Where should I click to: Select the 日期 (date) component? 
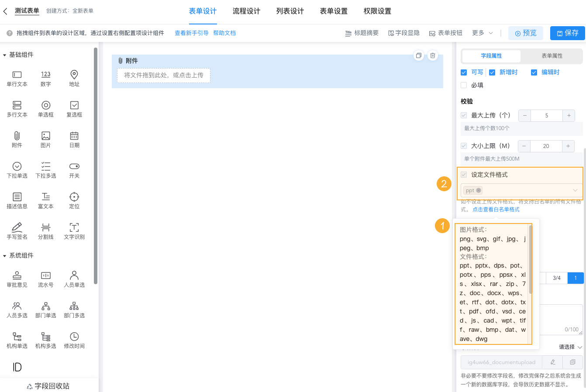[x=74, y=139]
